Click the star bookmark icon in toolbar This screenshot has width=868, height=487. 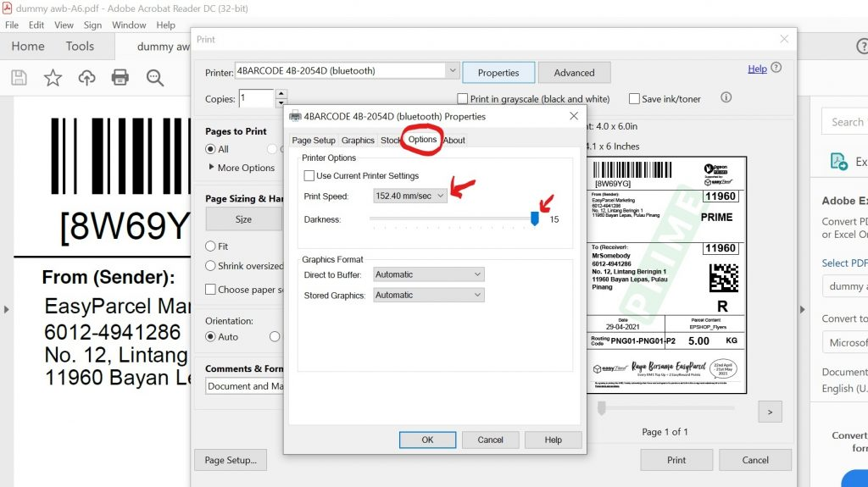(x=53, y=77)
